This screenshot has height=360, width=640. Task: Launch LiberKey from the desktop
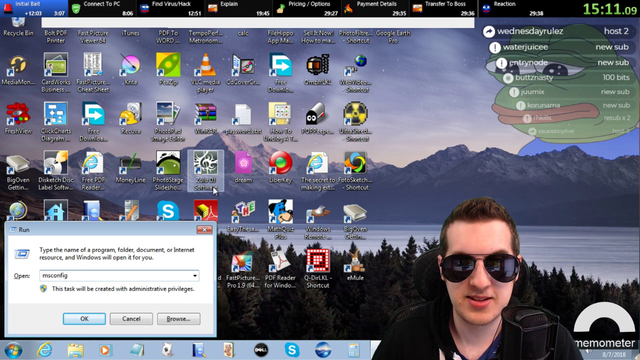coord(280,167)
